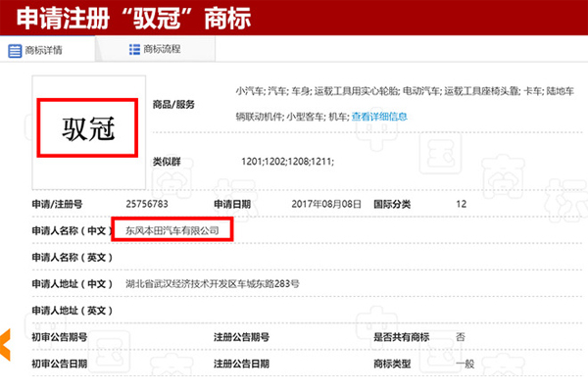Click the application number 25756783
Screen dimensions: 588x392
(x=147, y=204)
